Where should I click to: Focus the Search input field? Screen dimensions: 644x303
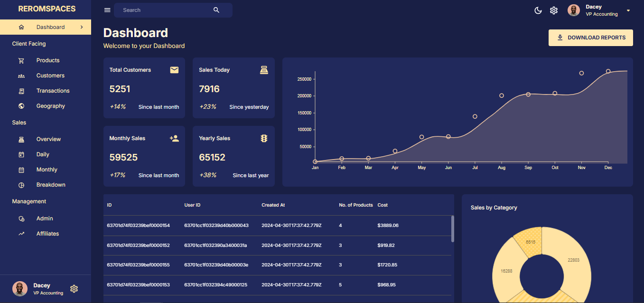coord(164,10)
